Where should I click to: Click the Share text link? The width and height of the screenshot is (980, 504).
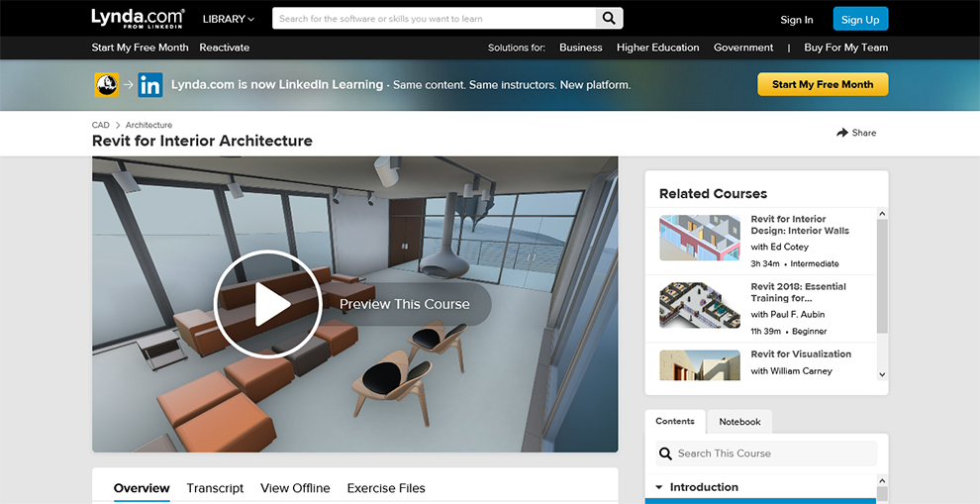pos(864,133)
